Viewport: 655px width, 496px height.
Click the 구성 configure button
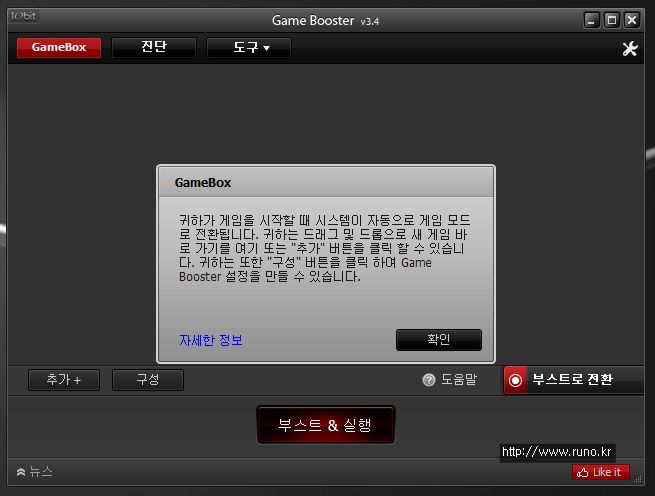pos(147,380)
